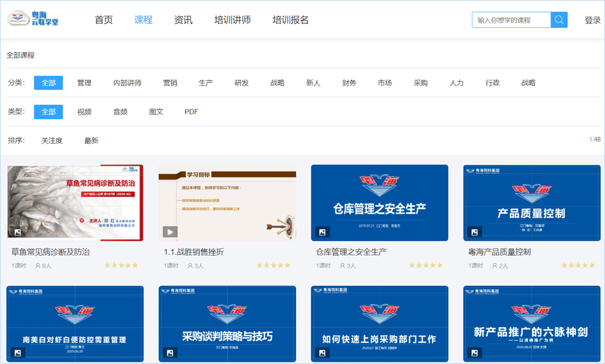Filter category by 营销

point(170,83)
